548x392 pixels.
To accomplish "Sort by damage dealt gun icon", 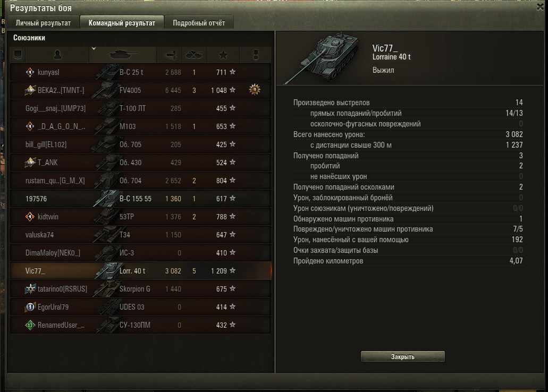I will 170,55.
